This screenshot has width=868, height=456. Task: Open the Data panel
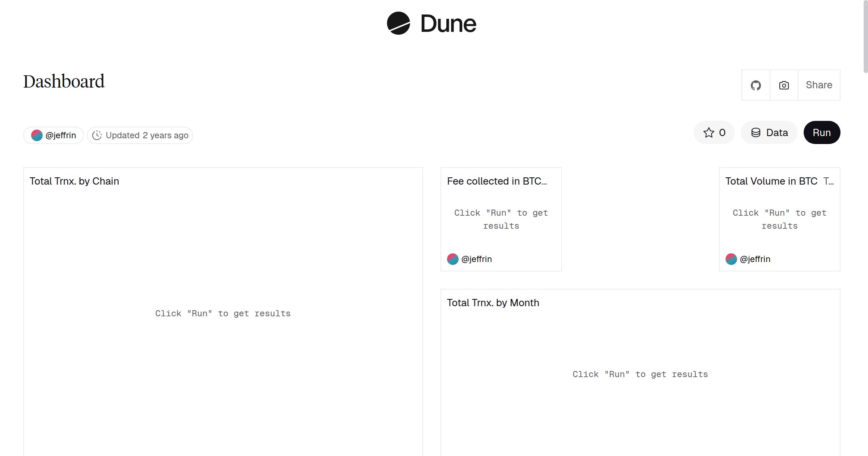pos(769,132)
